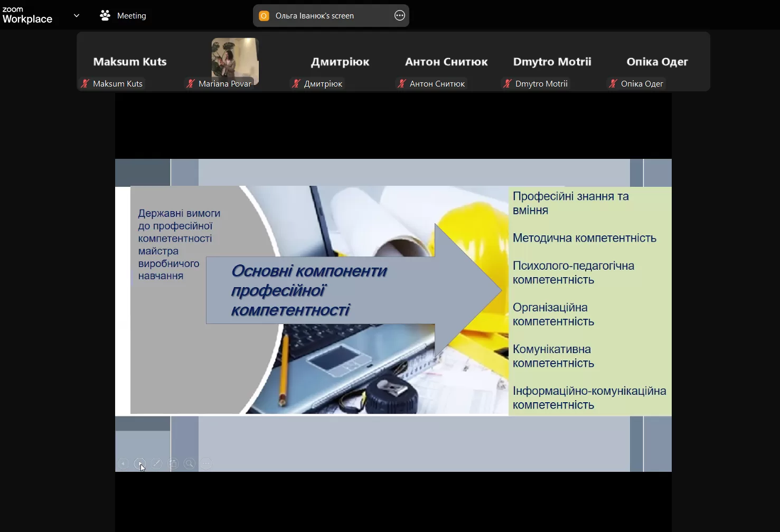The height and width of the screenshot is (532, 780).
Task: Go to the previous slide in the slideshow
Action: pos(123,464)
